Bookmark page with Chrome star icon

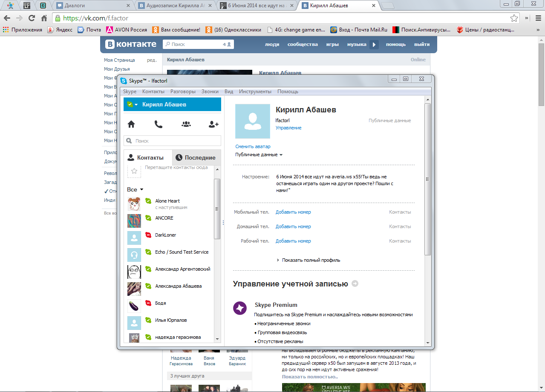(514, 18)
